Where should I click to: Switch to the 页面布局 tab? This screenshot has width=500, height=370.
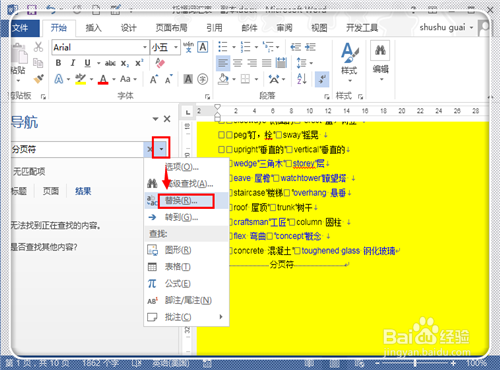[171, 28]
